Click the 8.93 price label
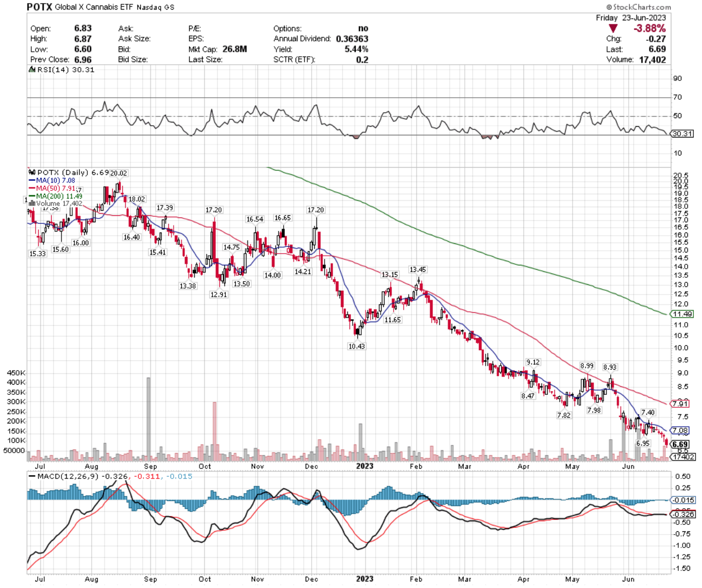 click(610, 367)
